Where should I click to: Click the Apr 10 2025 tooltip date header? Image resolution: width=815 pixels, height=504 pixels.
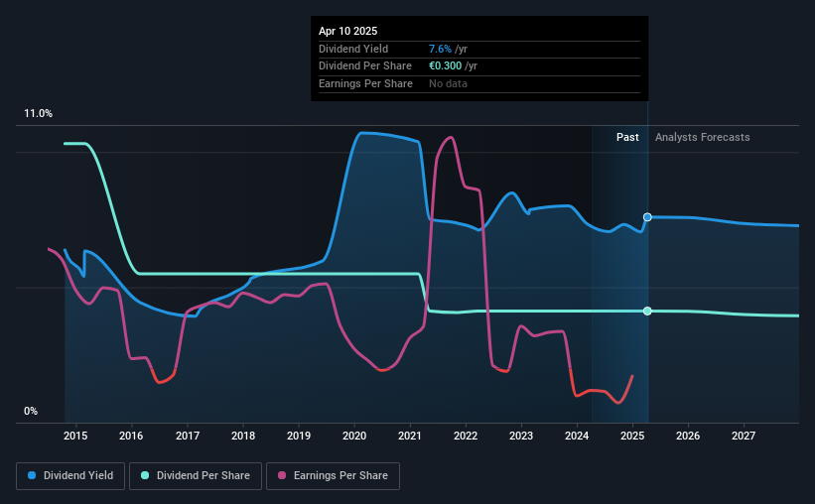[347, 31]
